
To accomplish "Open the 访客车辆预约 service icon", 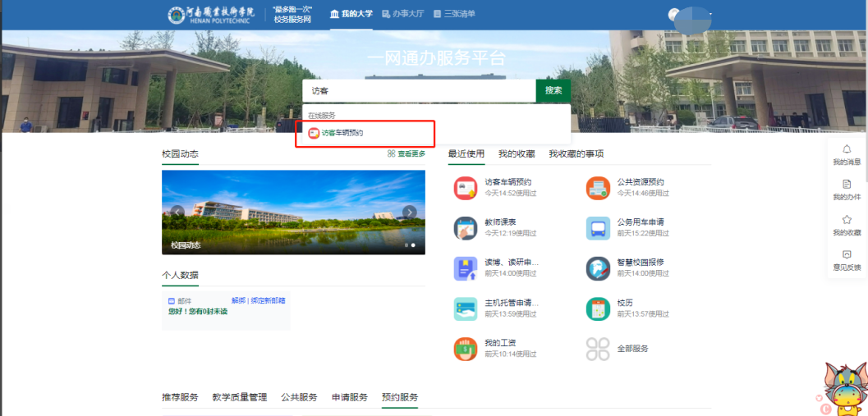I will pyautogui.click(x=466, y=188).
